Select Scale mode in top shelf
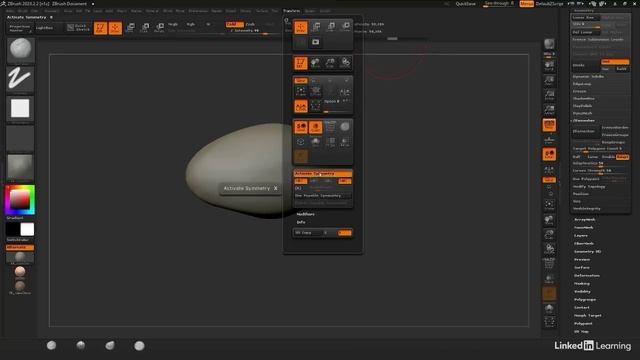 (x=145, y=28)
